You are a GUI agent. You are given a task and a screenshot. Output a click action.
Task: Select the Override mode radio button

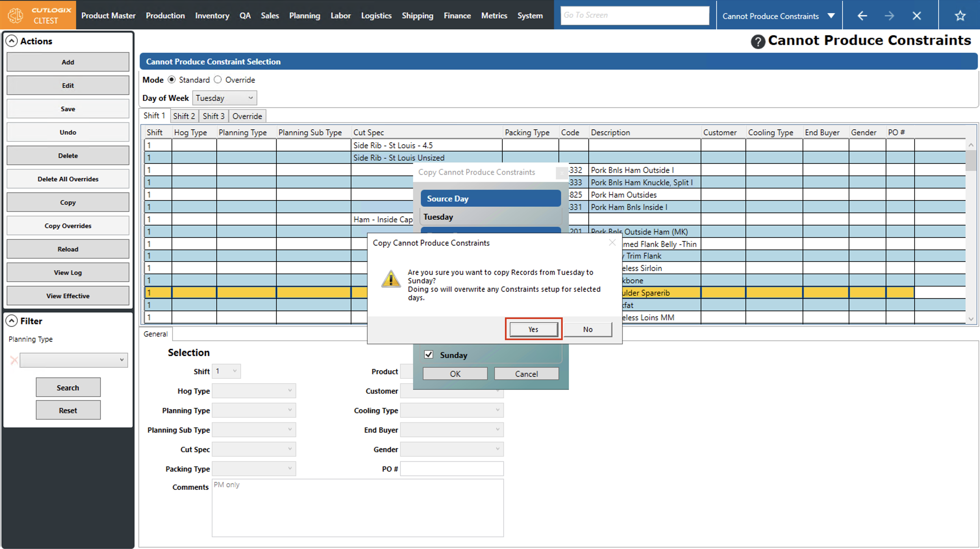(218, 80)
